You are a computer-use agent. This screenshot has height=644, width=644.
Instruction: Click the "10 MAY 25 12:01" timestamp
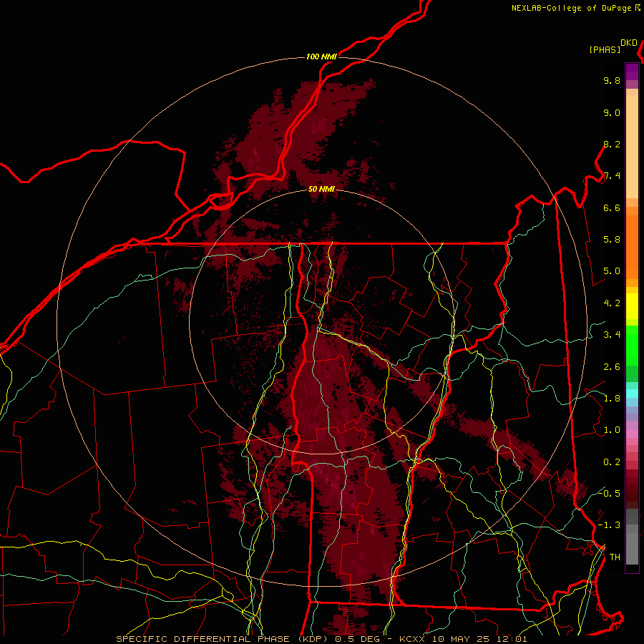[x=479, y=639]
